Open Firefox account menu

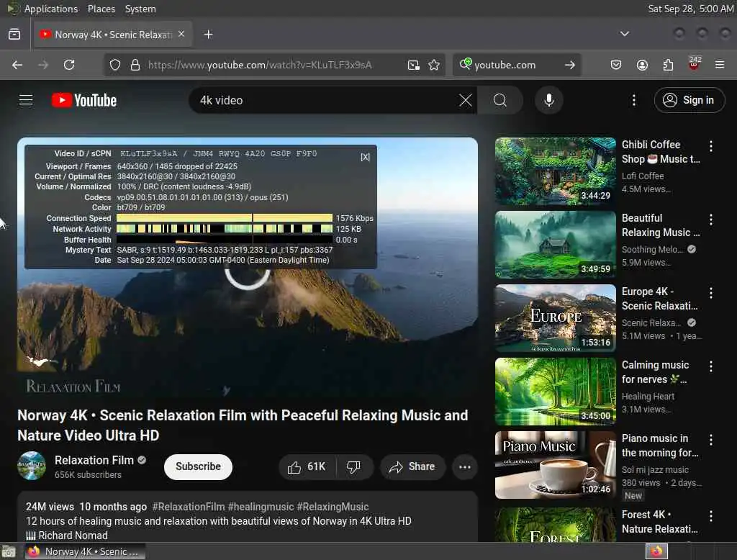click(642, 65)
